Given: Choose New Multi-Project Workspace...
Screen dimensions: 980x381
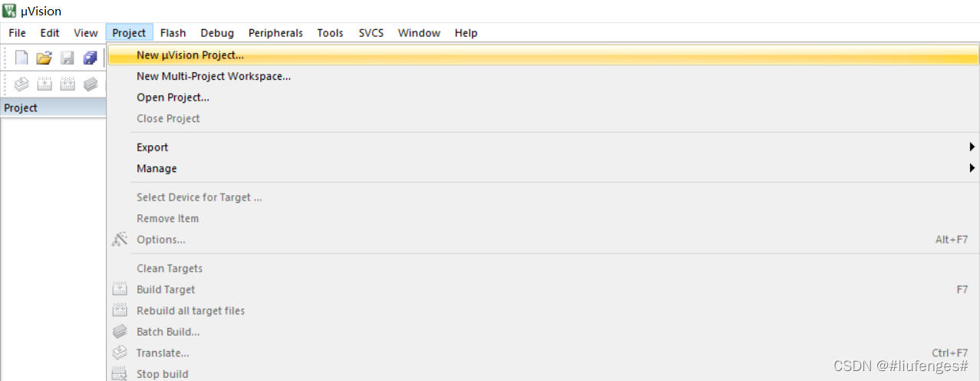Looking at the screenshot, I should click(x=543, y=76).
